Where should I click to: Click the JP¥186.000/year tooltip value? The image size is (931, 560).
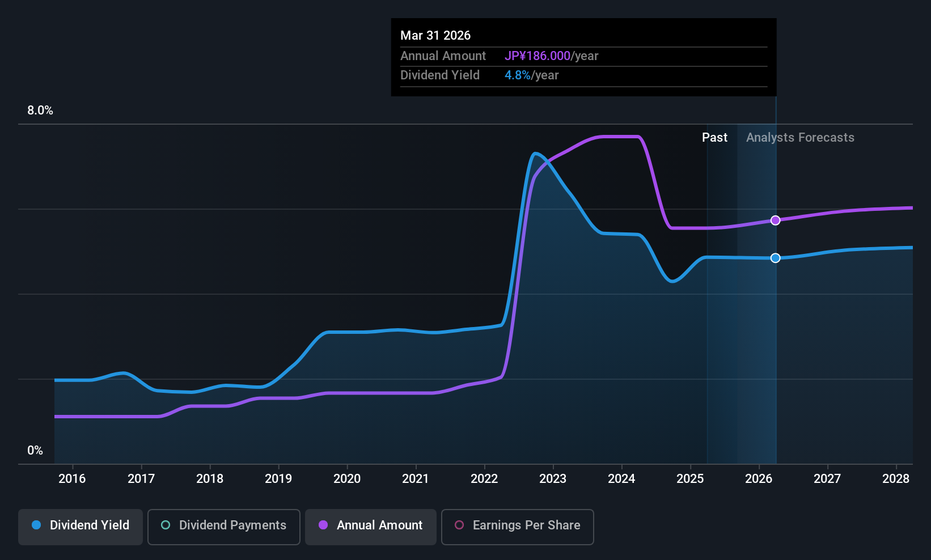point(552,56)
